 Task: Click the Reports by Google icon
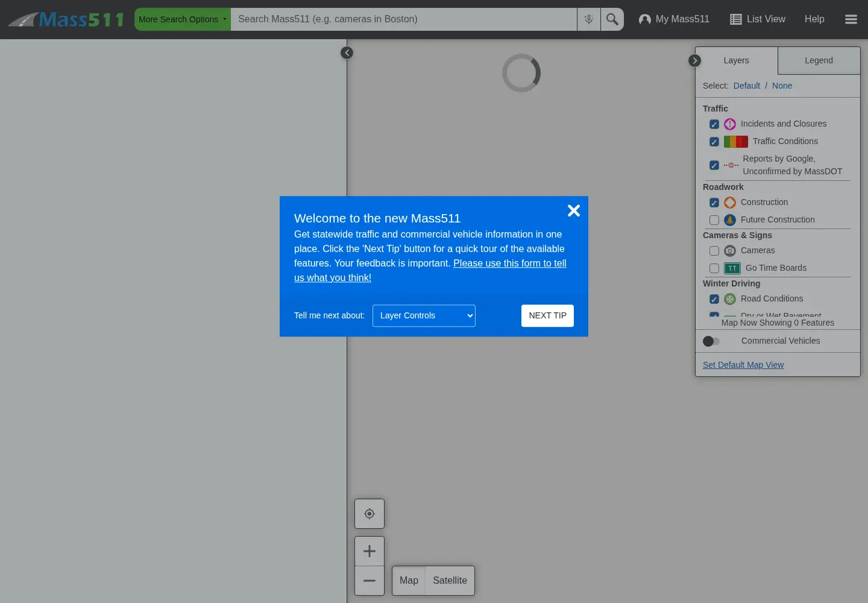click(731, 165)
